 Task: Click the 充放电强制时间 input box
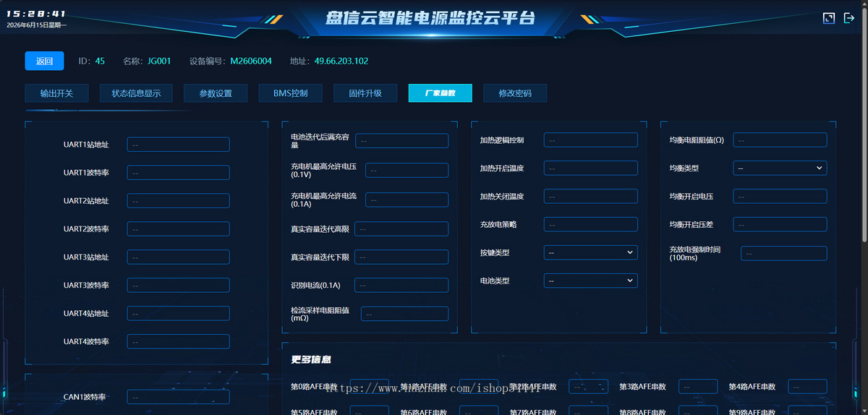(x=783, y=254)
